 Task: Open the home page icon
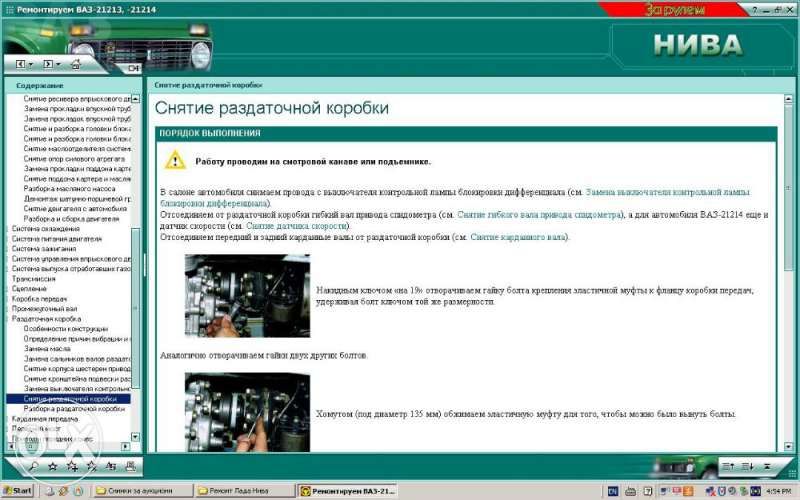[x=76, y=64]
